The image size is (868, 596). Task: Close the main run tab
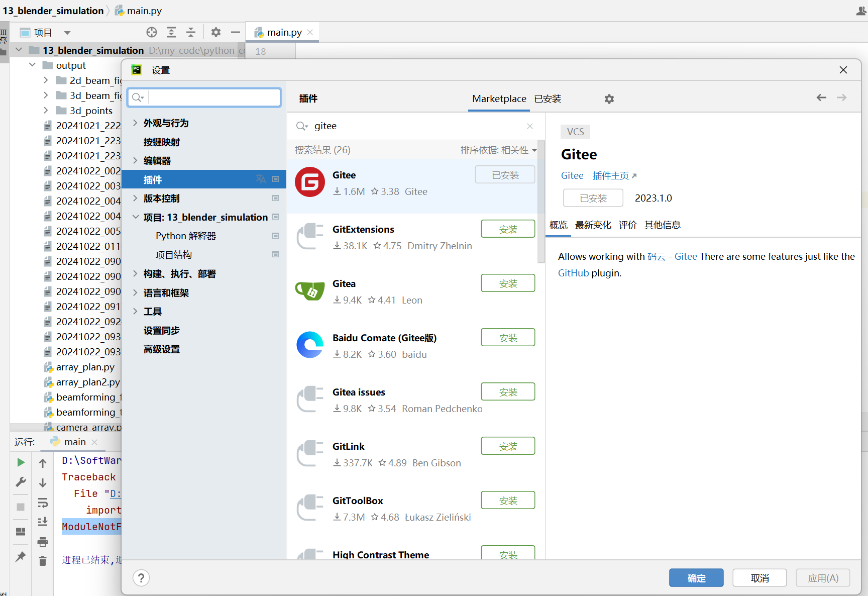point(94,442)
